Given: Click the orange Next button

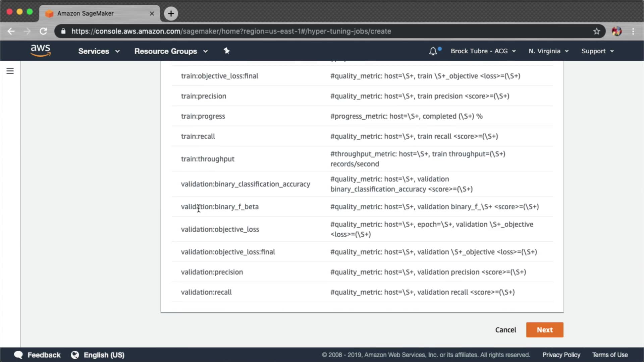Looking at the screenshot, I should click(x=544, y=330).
